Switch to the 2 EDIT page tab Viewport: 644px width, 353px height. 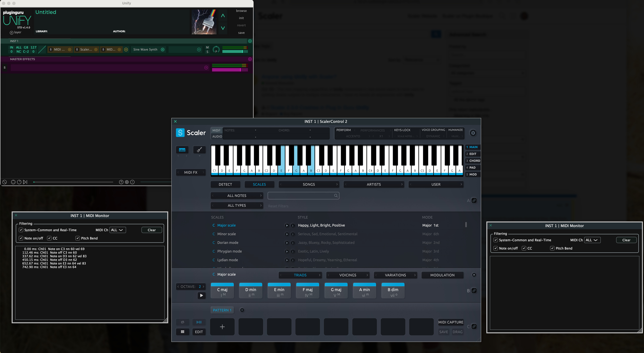point(472,154)
